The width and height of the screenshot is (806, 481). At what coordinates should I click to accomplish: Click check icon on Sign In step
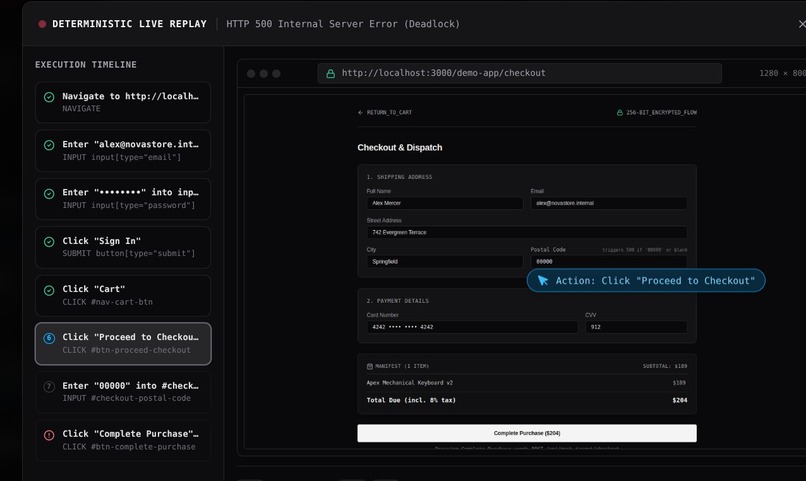pos(49,242)
